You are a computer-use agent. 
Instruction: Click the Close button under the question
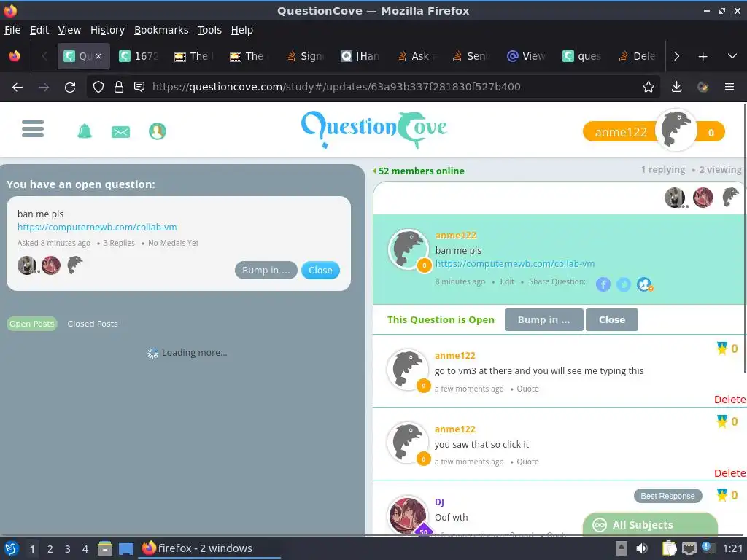612,319
